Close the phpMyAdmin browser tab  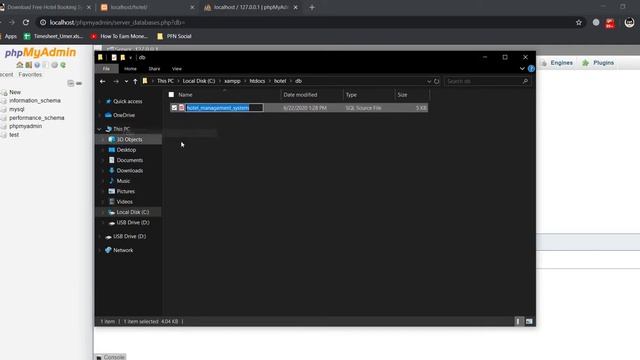296,7
